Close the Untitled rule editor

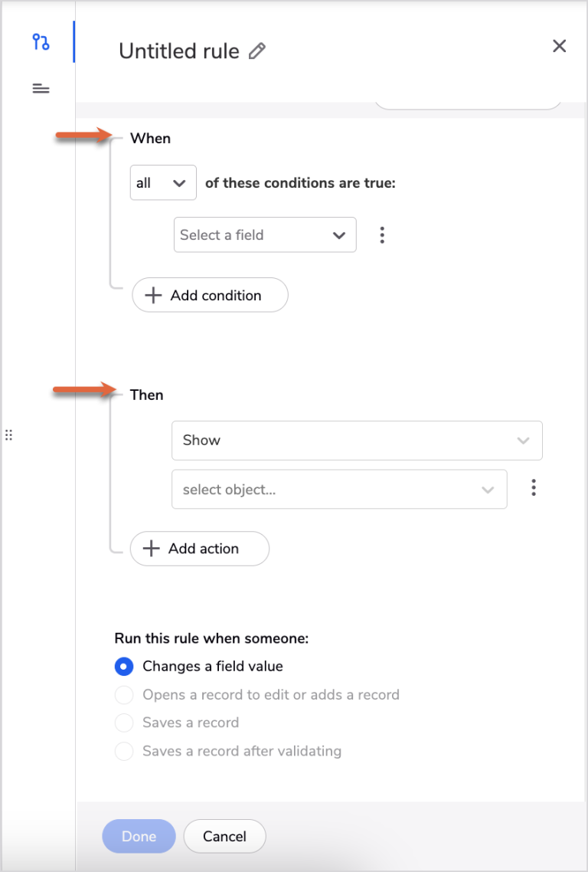pyautogui.click(x=560, y=46)
